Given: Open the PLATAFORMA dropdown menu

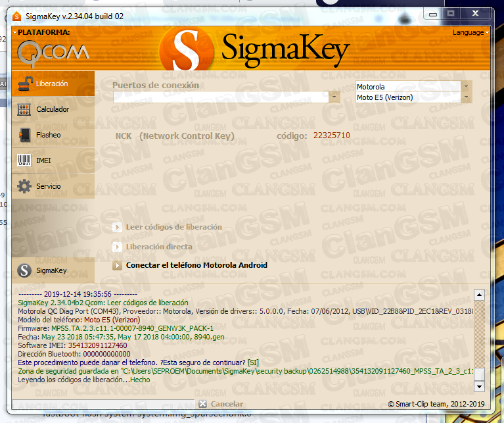Looking at the screenshot, I should point(41,32).
